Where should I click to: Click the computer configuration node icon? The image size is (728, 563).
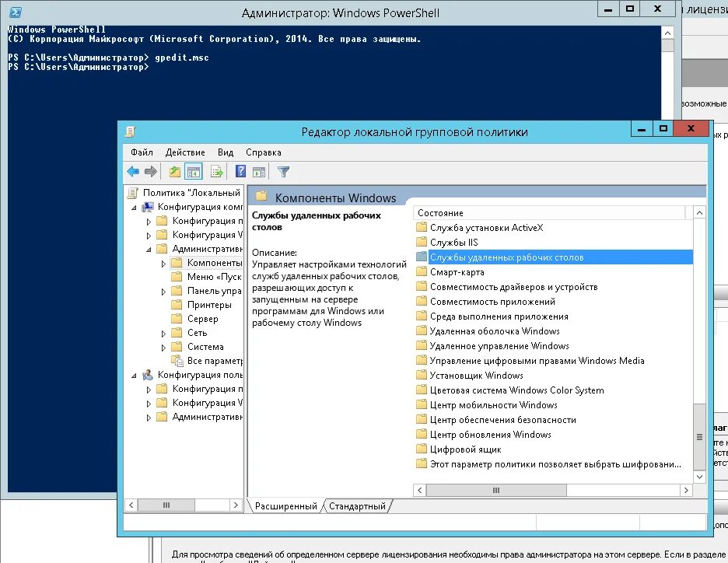tap(148, 207)
